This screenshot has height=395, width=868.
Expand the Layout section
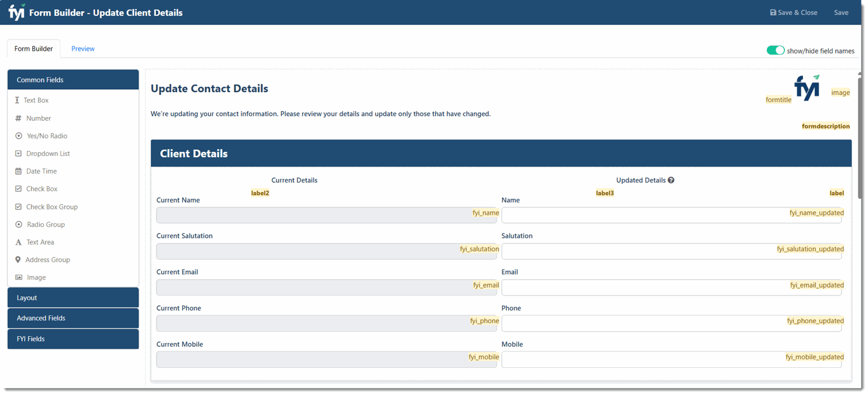(73, 298)
